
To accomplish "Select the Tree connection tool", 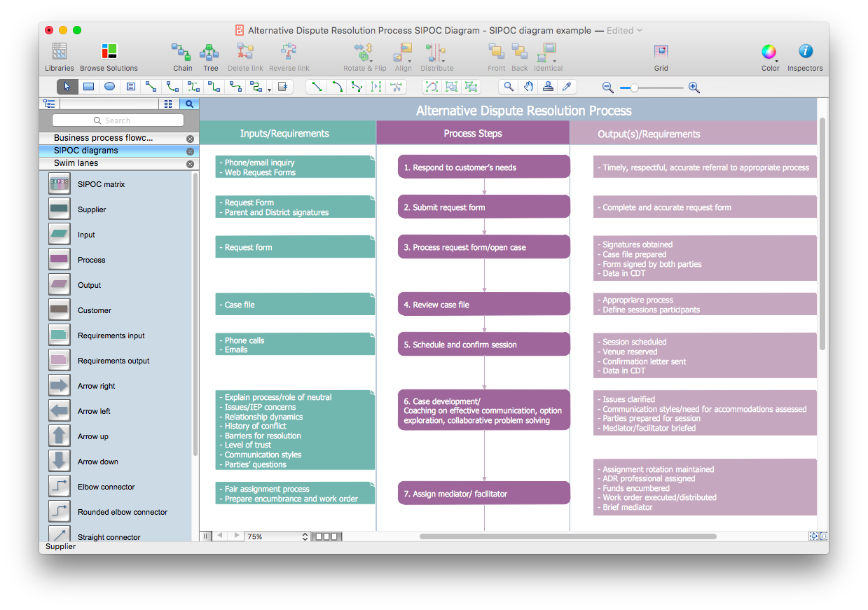I will 210,57.
